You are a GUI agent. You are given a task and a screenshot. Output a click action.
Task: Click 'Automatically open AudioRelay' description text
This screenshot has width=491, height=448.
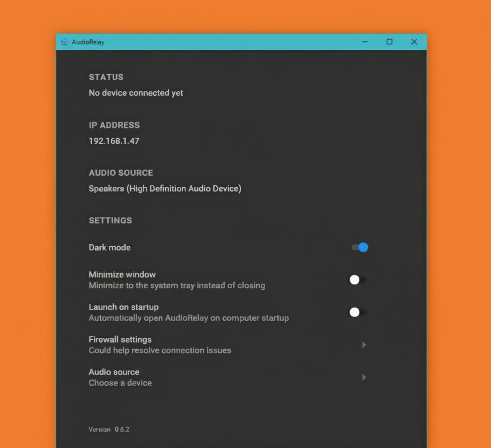(x=188, y=318)
